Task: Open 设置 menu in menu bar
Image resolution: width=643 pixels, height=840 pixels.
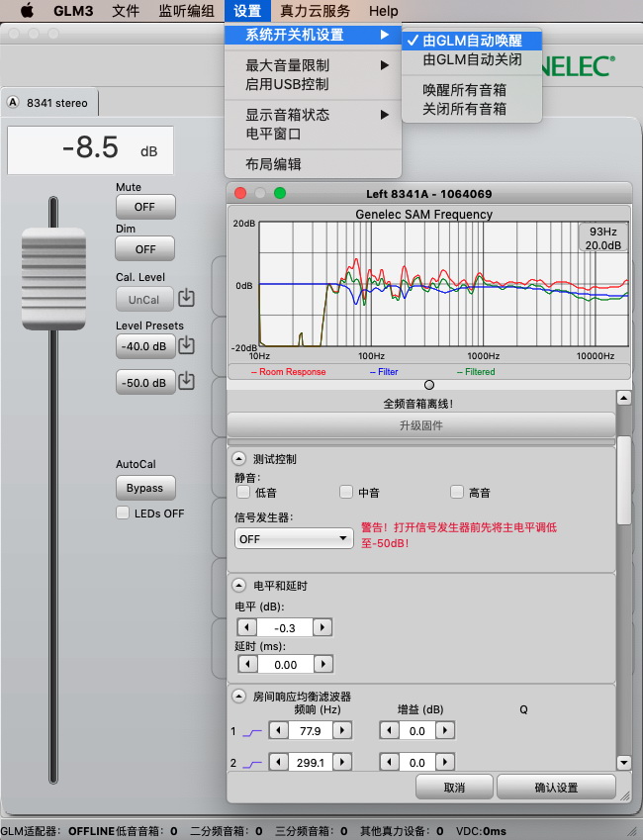Action: click(247, 11)
